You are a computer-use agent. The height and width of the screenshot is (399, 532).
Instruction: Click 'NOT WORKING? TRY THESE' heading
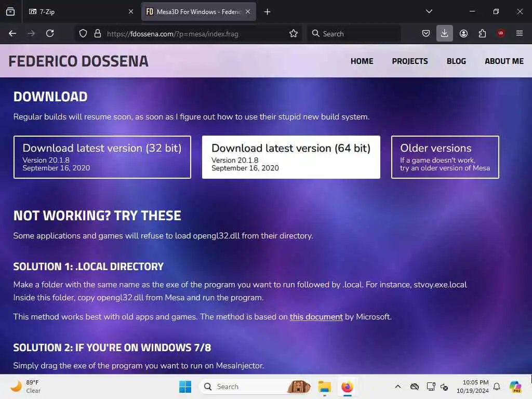pyautogui.click(x=97, y=216)
